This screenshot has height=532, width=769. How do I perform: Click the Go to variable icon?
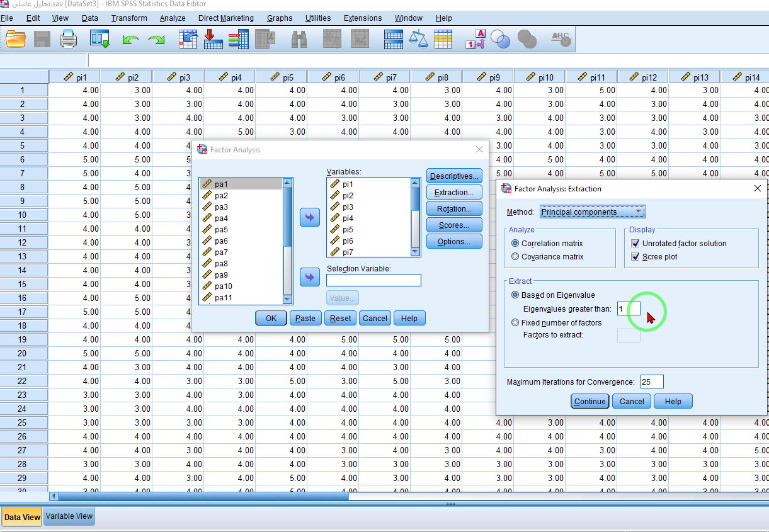214,40
